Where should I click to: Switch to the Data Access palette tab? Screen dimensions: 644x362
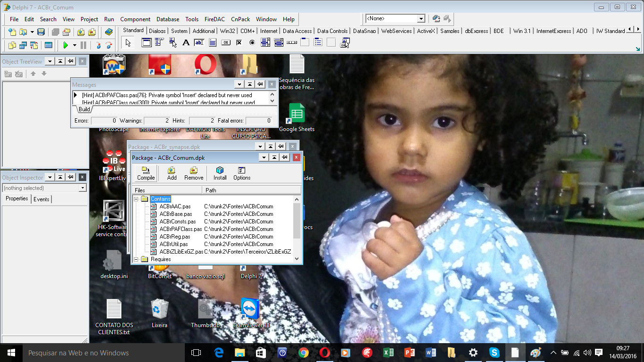pos(297,31)
